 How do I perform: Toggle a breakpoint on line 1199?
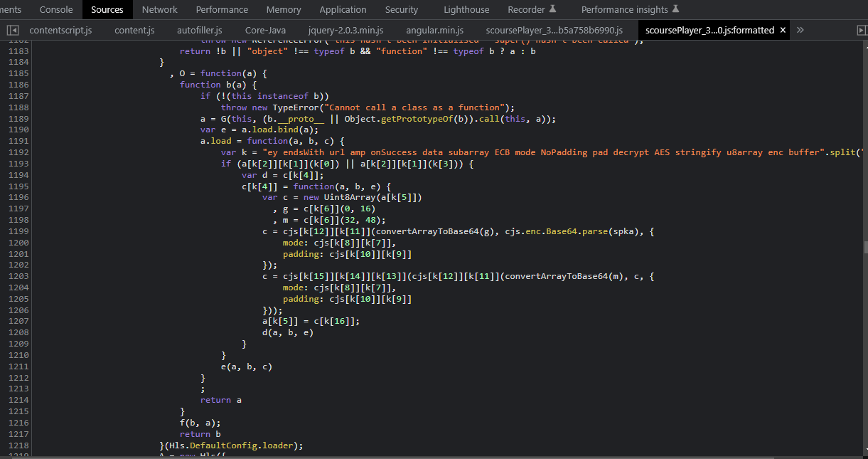click(x=18, y=231)
